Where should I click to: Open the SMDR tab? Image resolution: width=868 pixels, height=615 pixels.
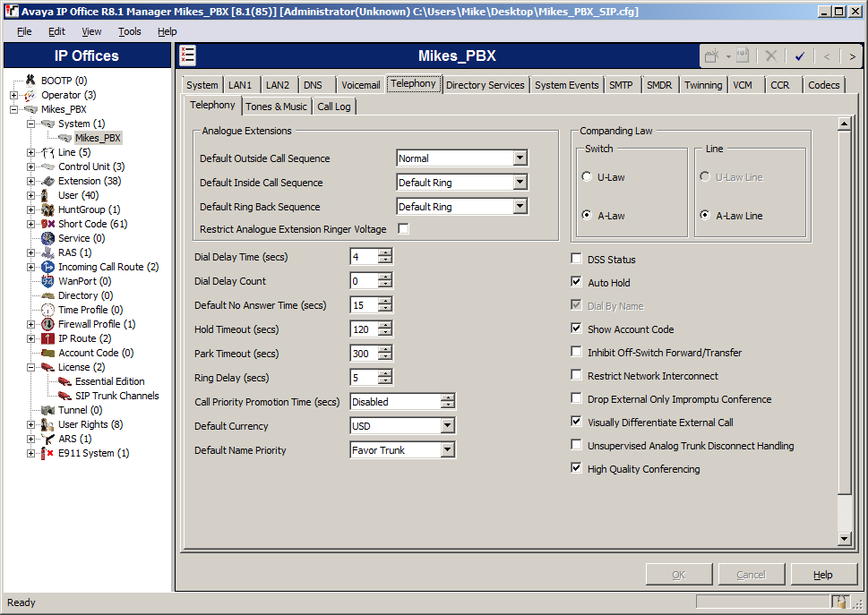pyautogui.click(x=659, y=85)
